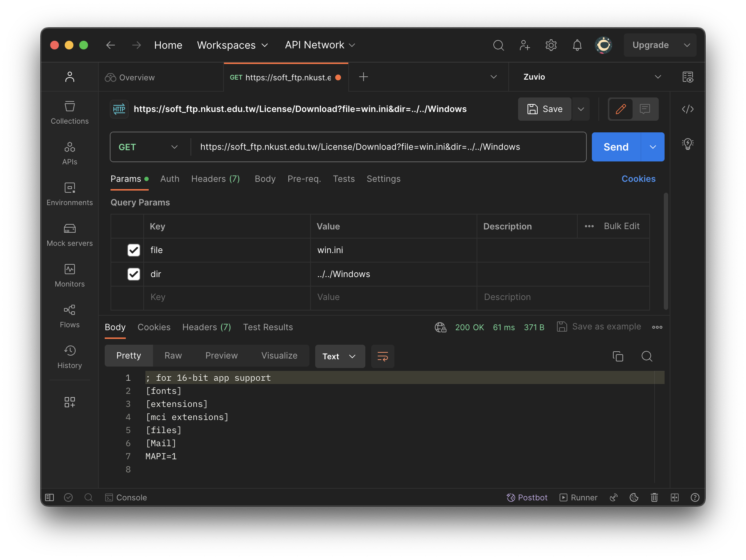This screenshot has height=560, width=746.
Task: Open the Console
Action: tap(126, 497)
